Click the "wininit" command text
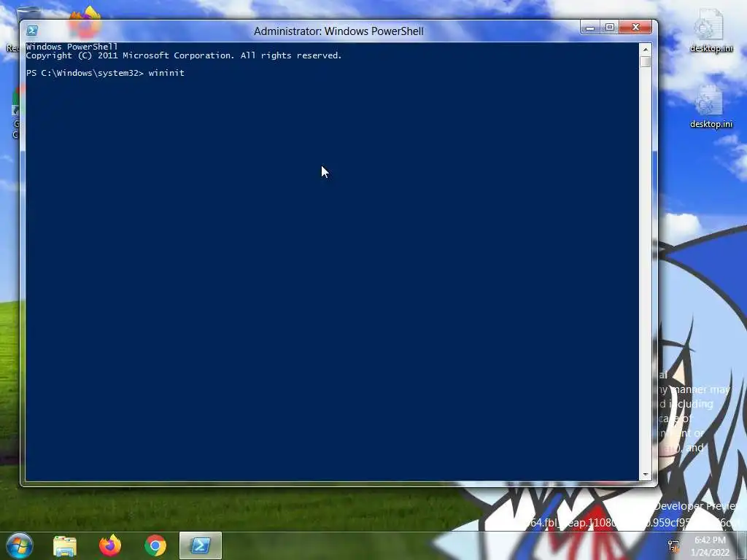 point(166,73)
